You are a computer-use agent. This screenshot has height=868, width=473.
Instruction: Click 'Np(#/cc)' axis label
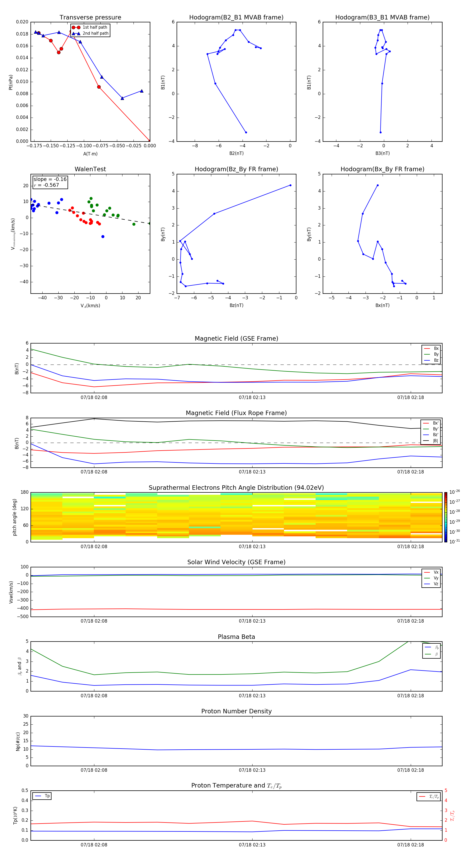pos(18,741)
